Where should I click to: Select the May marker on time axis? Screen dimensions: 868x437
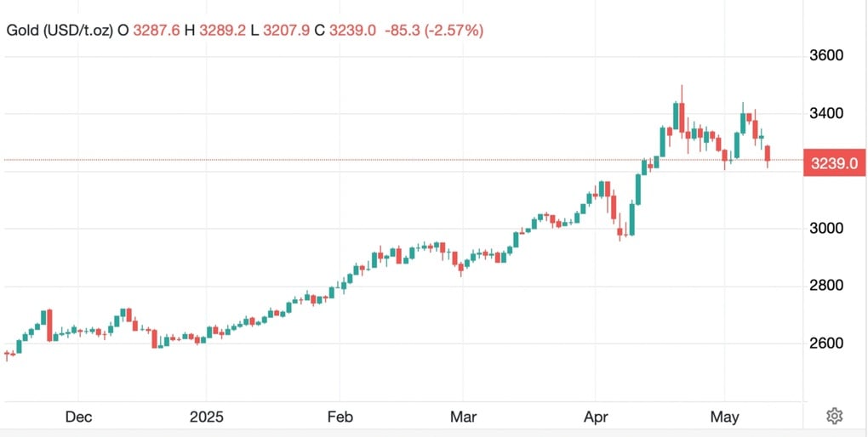coord(725,417)
